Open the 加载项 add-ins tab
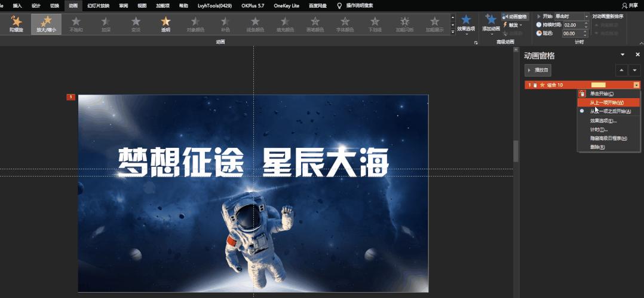Screen dimensions: 644x298 point(162,6)
